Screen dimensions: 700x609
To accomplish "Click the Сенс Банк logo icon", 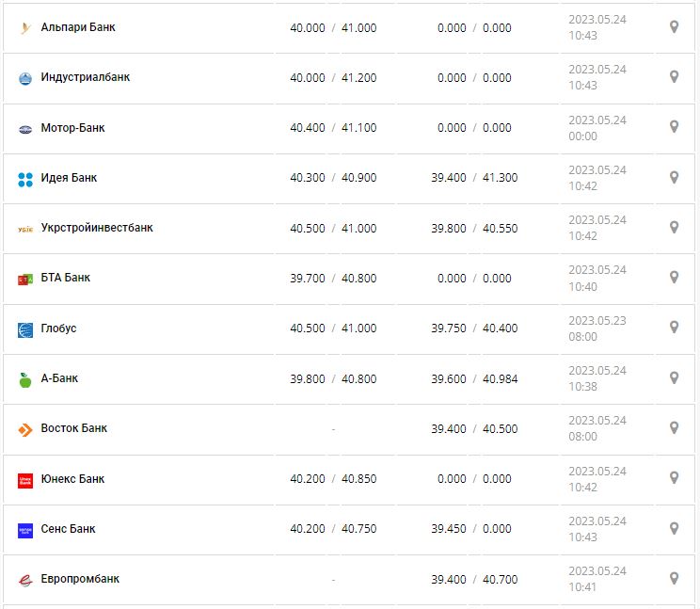I will pos(25,530).
